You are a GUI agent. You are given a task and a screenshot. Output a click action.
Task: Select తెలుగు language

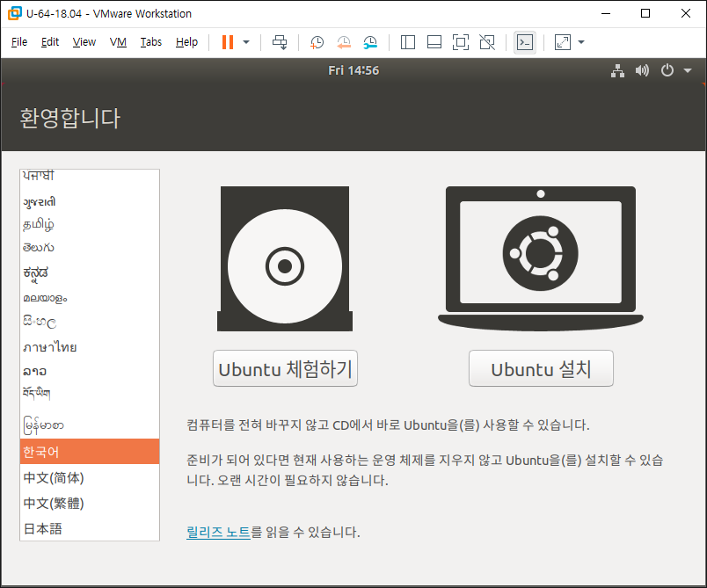pyautogui.click(x=90, y=247)
